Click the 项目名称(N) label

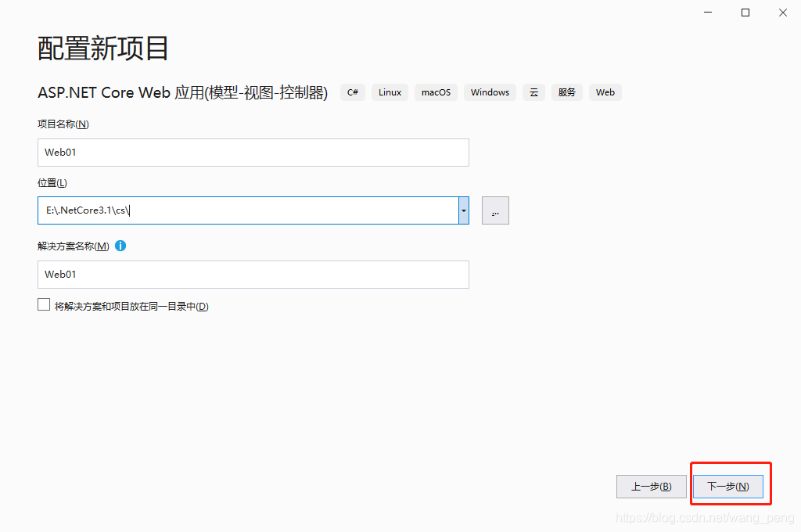pos(63,124)
